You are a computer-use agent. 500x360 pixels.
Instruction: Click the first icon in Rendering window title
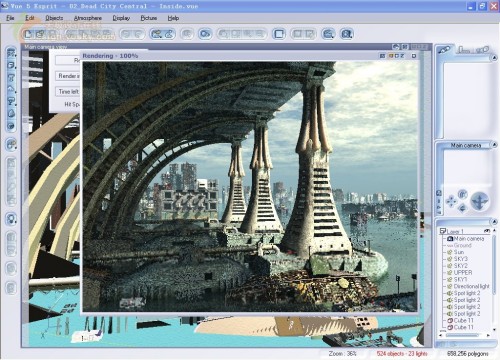coord(382,56)
